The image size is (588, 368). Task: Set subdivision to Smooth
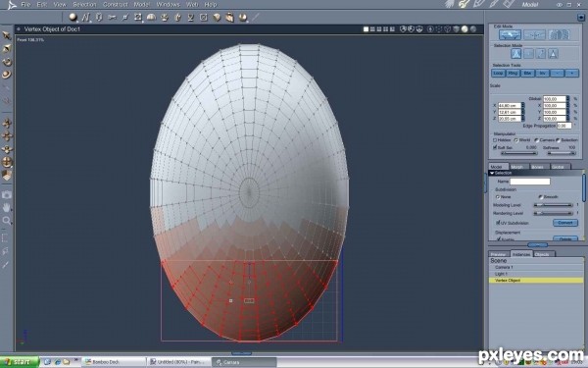(x=540, y=197)
